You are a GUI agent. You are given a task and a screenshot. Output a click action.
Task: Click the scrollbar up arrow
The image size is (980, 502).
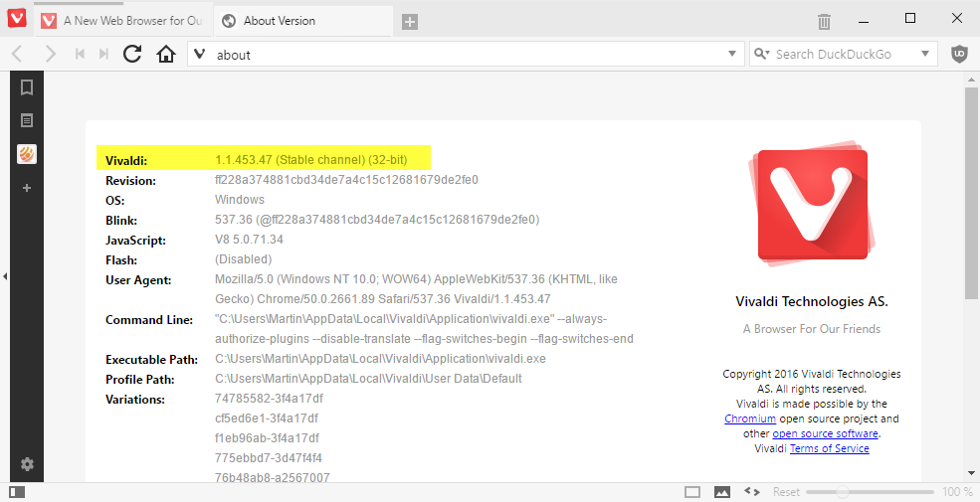[971, 80]
